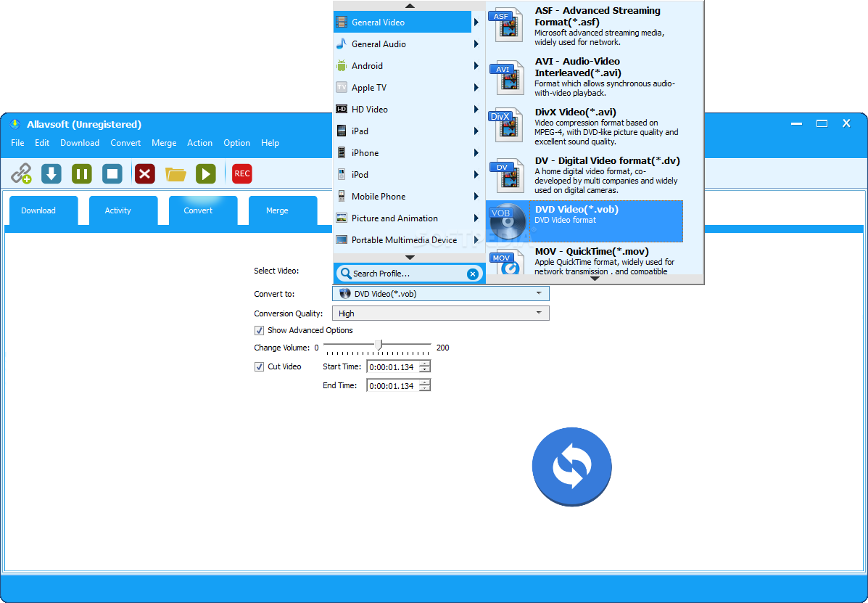
Task: Click the MOV QuickTime format icon
Action: tap(506, 263)
